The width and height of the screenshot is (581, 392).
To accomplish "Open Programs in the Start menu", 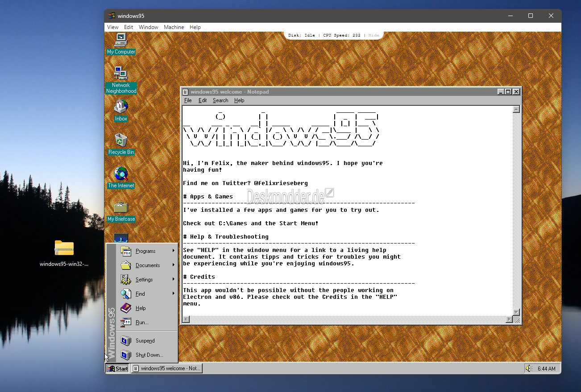I will click(147, 251).
